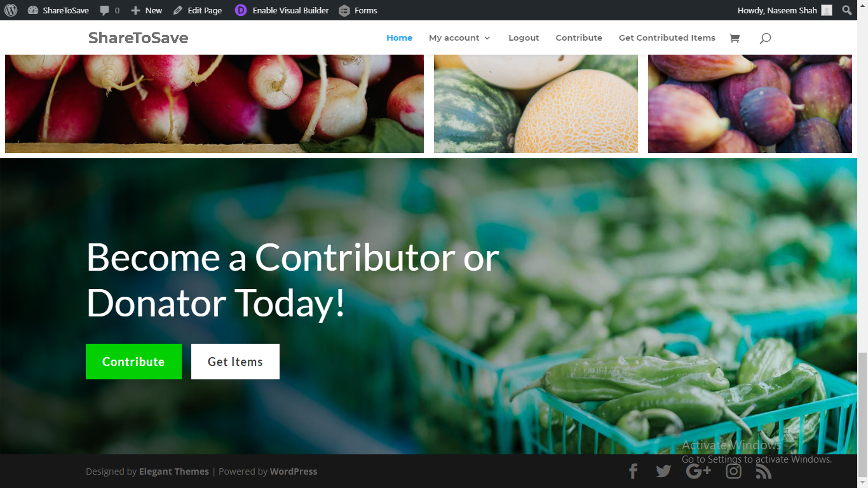Go to Get Contributed Items page
This screenshot has height=488, width=868.
coord(667,38)
